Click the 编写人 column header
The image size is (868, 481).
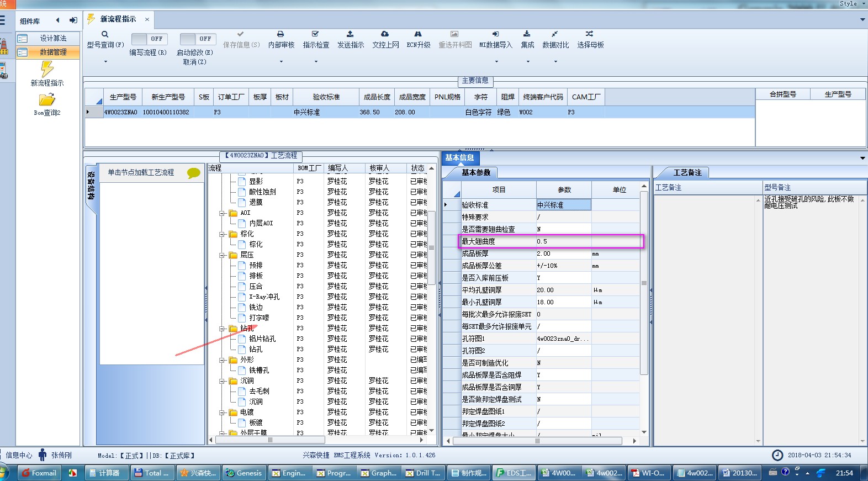point(345,168)
